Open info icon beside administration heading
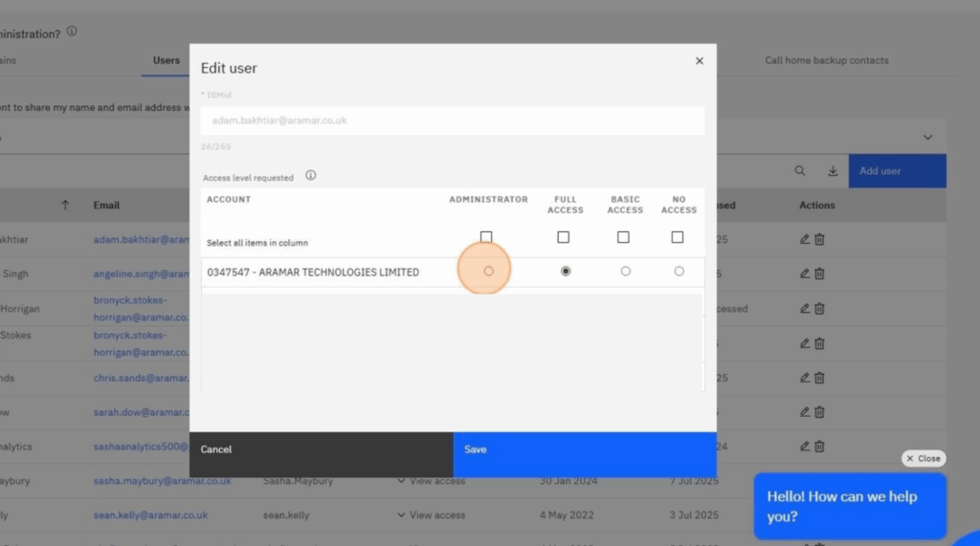This screenshot has height=546, width=980. pyautogui.click(x=72, y=32)
